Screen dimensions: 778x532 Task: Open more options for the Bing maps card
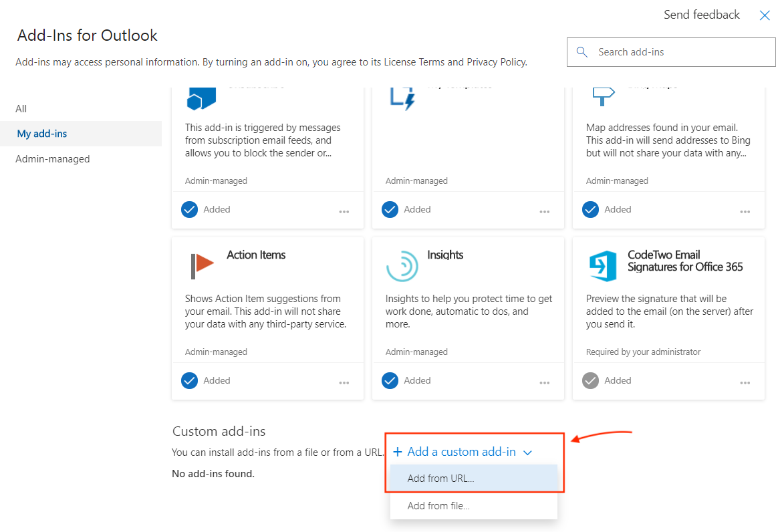coord(745,211)
